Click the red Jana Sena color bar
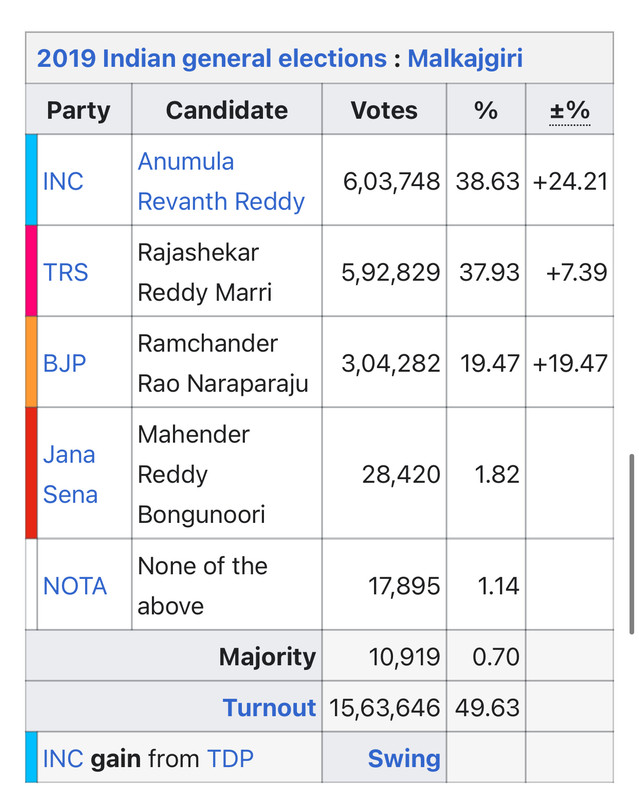This screenshot has height=800, width=639. (x=31, y=474)
